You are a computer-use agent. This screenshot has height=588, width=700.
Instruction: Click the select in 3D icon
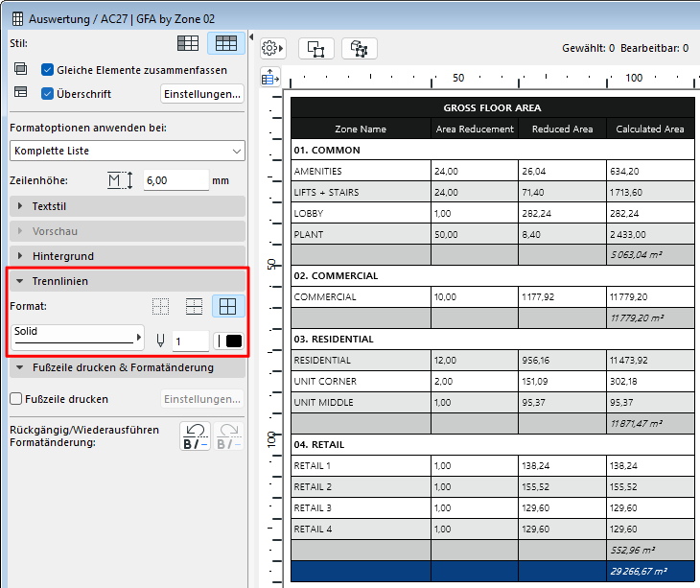[x=360, y=48]
